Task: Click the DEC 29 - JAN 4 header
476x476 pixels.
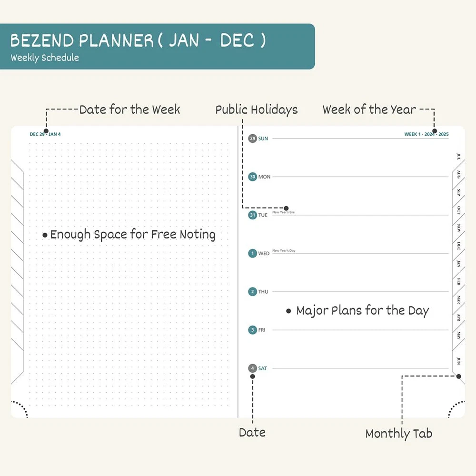Action: click(45, 134)
